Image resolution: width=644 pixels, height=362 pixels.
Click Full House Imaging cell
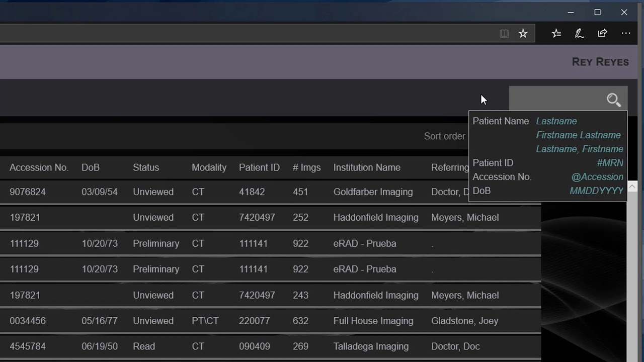click(373, 321)
